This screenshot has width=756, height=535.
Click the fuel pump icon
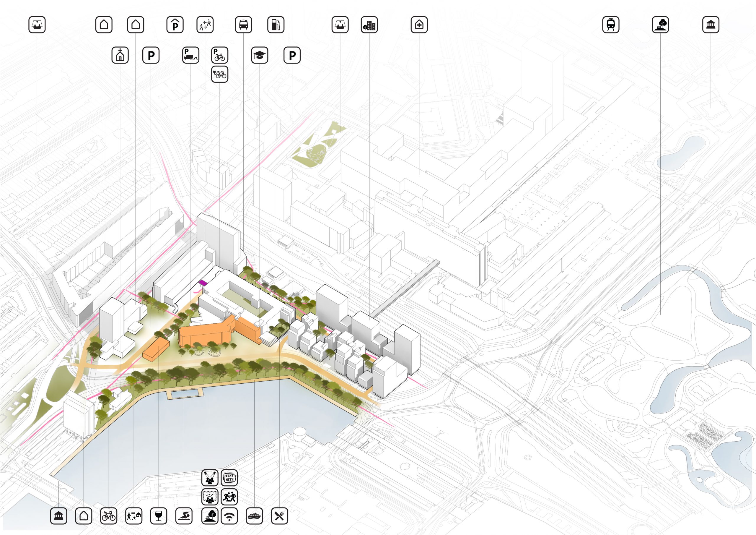[x=276, y=25]
